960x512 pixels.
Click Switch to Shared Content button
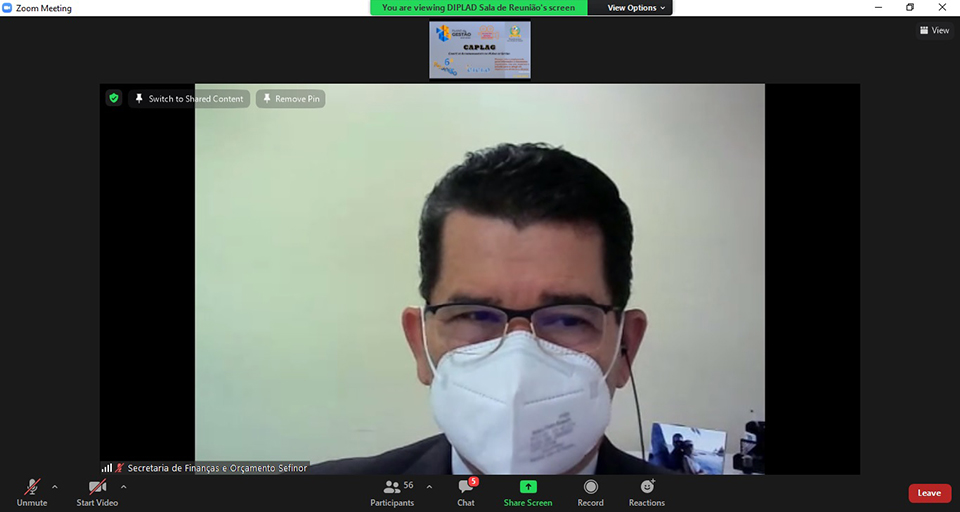point(188,99)
